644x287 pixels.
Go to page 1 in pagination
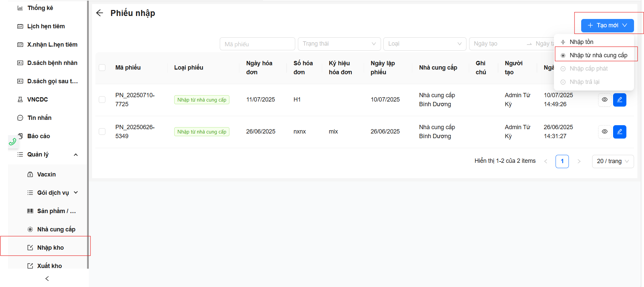562,161
